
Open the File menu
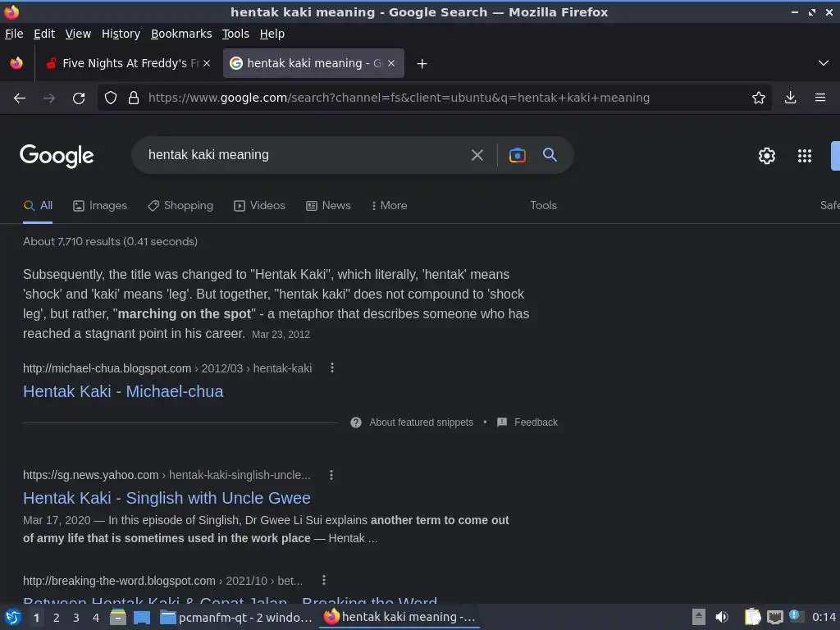(14, 34)
